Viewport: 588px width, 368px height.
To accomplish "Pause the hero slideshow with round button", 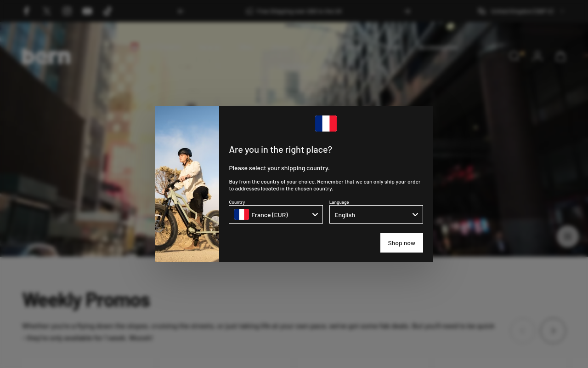I will point(568,236).
